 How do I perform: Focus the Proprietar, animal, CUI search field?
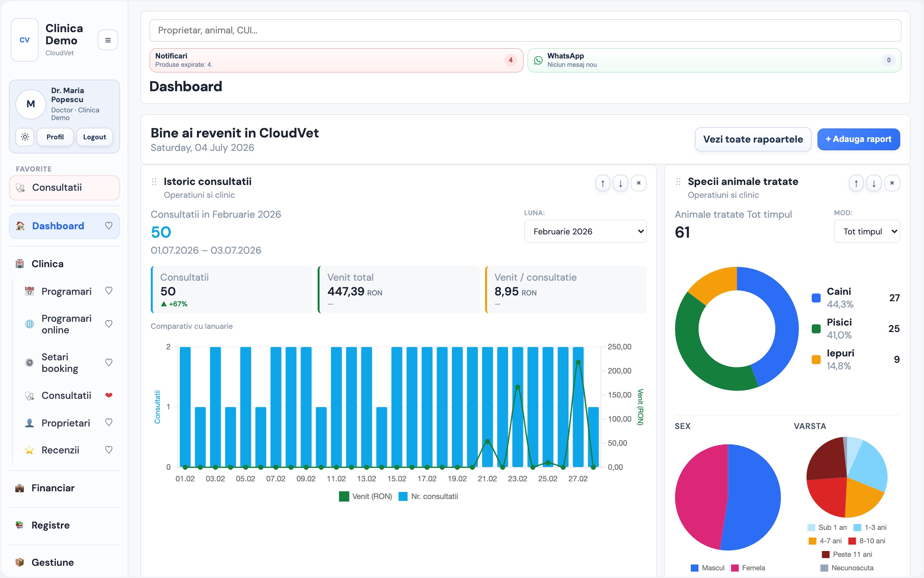coord(526,31)
